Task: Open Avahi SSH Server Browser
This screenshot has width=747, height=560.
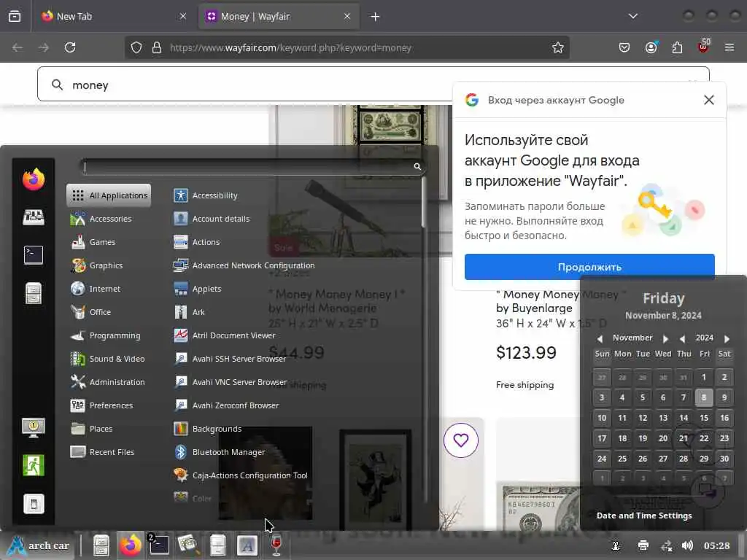Action: coord(230,359)
